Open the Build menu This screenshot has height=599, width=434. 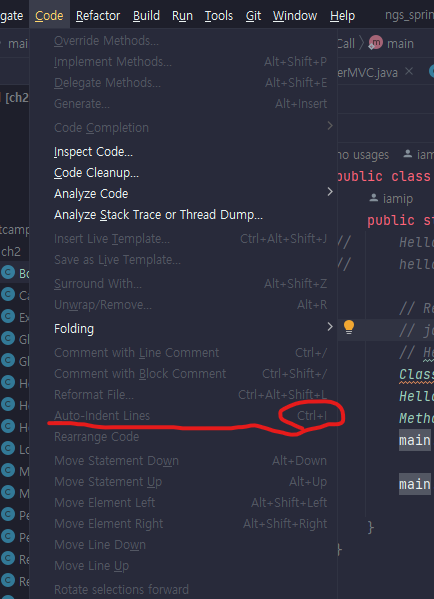146,16
